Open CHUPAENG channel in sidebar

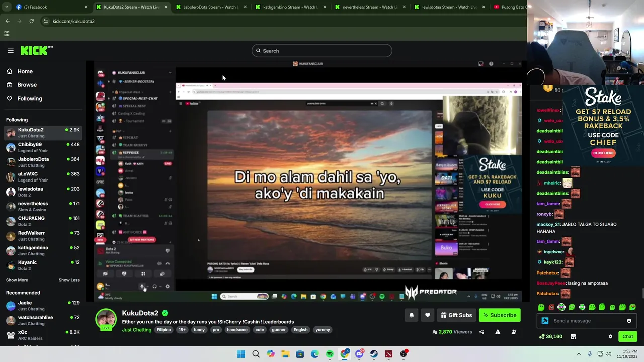click(43, 221)
